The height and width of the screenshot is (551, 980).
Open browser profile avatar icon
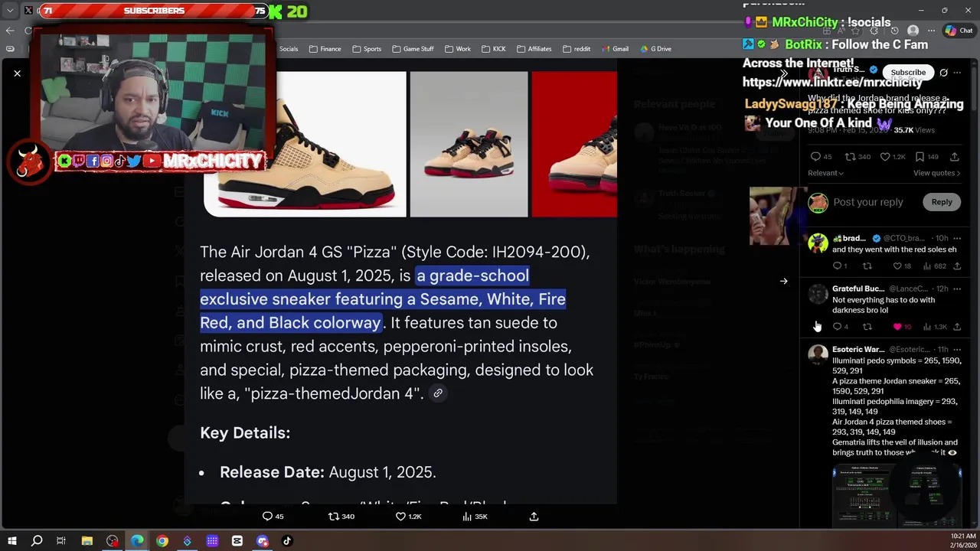pos(913,31)
